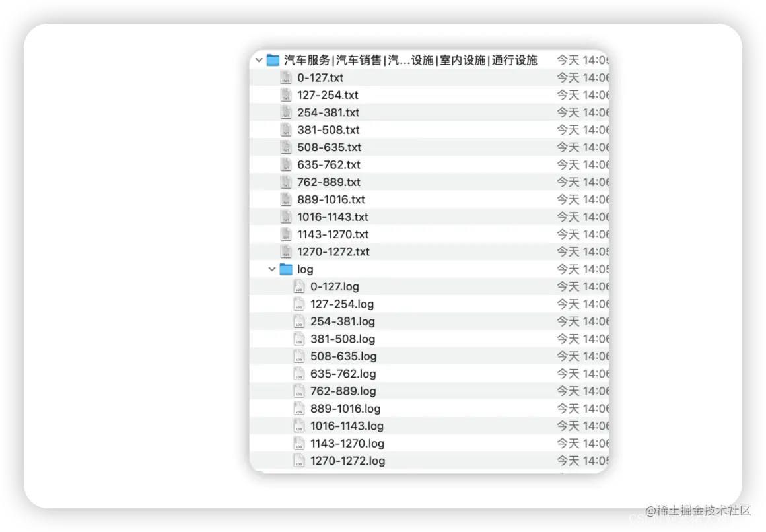Click the file icon of 1270-1272.log
766x532 pixels.
(299, 461)
